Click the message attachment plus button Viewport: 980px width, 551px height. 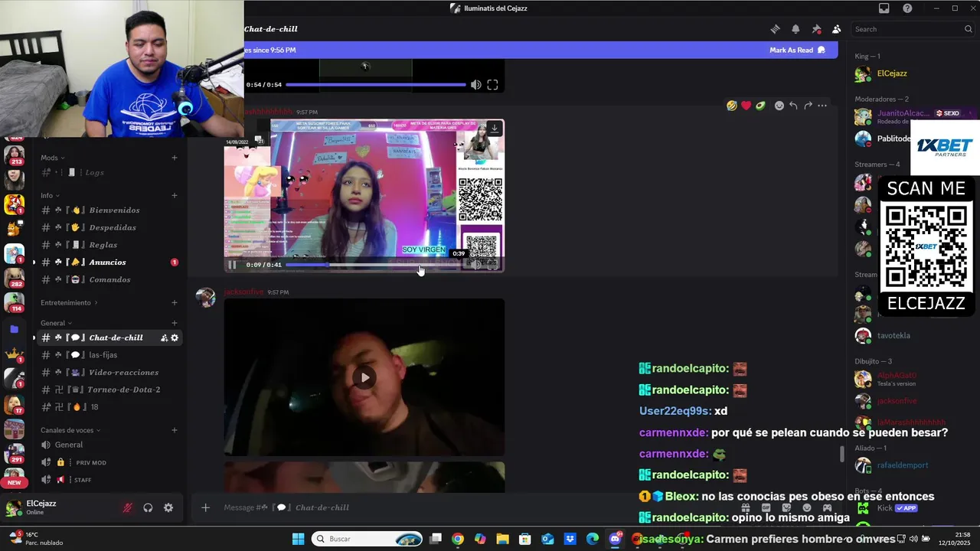pos(205,507)
